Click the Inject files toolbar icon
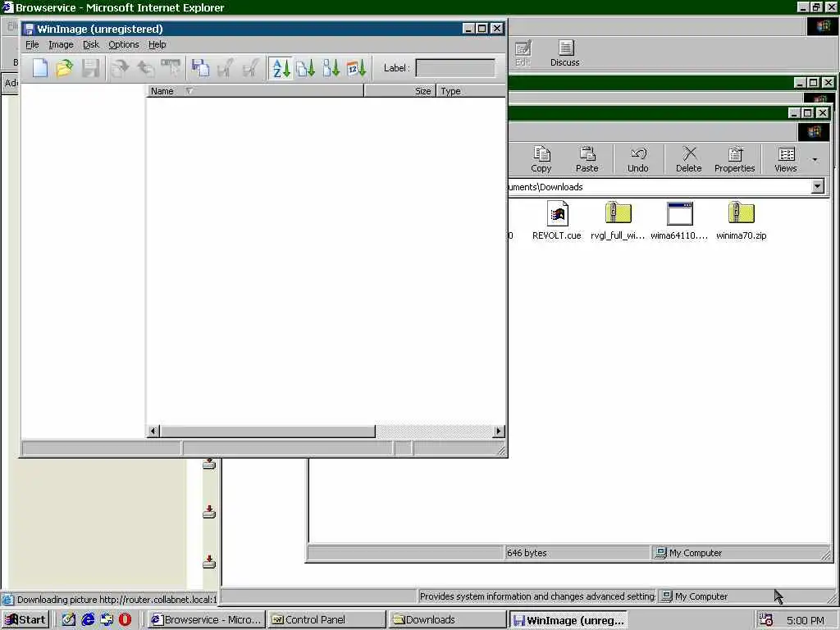 point(200,68)
